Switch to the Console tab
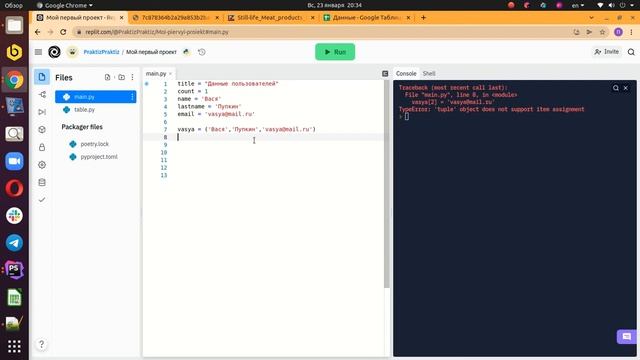The height and width of the screenshot is (360, 640). [406, 73]
